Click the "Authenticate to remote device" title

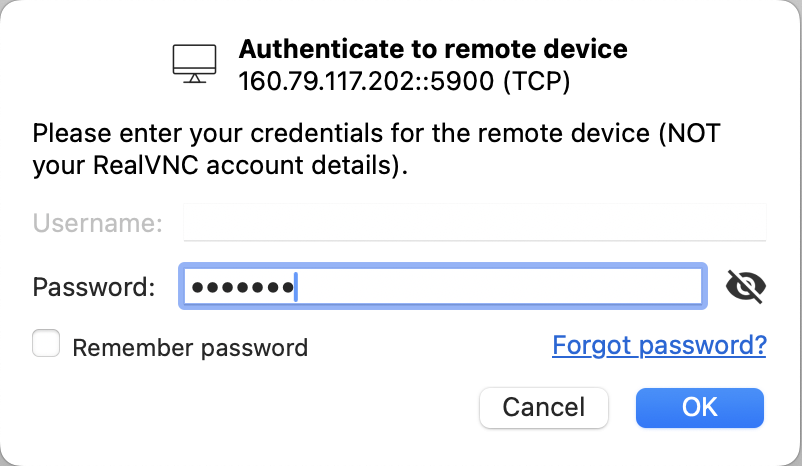pos(433,49)
